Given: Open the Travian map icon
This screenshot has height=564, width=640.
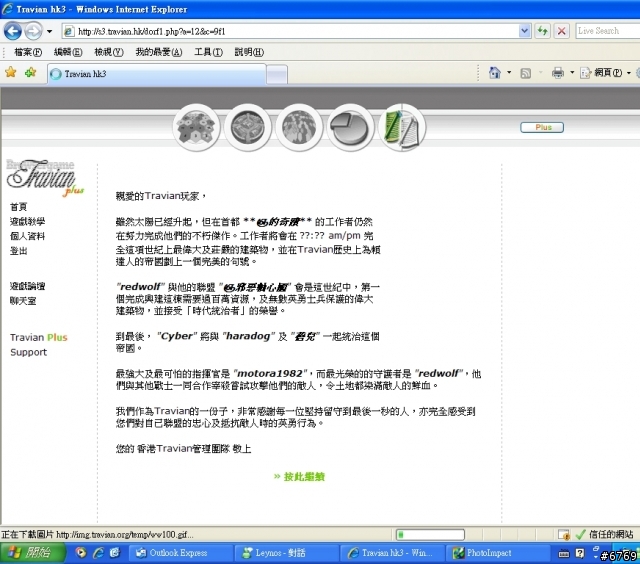Looking at the screenshot, I should (x=299, y=127).
